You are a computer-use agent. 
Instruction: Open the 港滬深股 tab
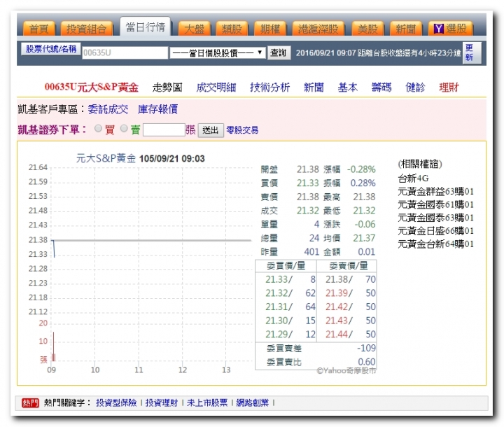coord(318,29)
